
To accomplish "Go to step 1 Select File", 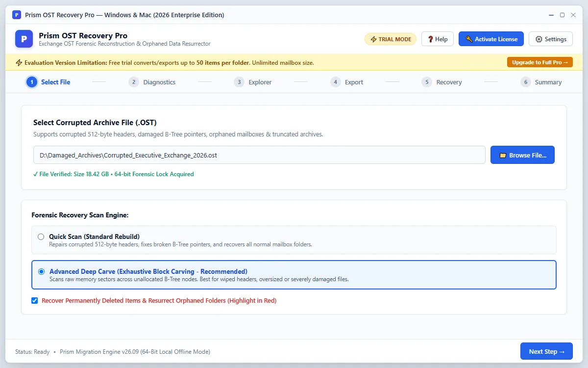I will pos(49,82).
